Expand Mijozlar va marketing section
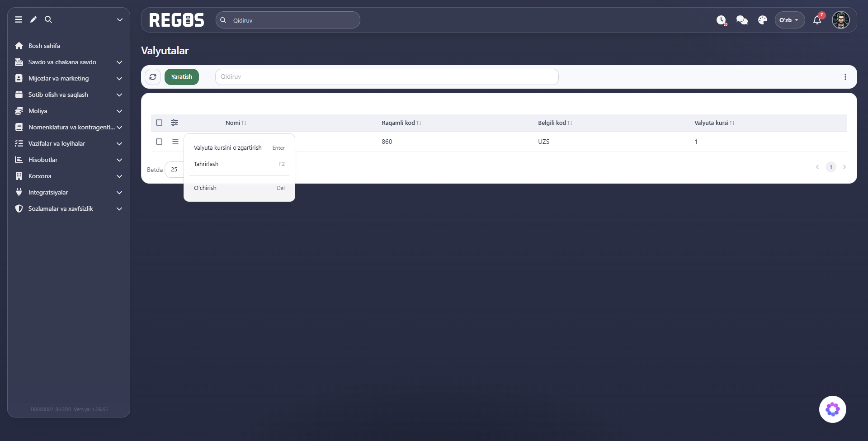The width and height of the screenshot is (868, 441). point(69,78)
